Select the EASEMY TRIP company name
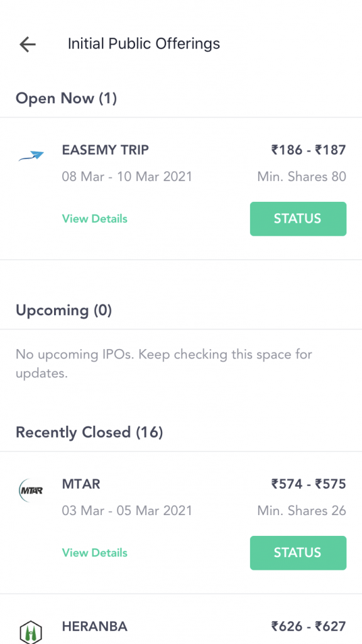362x644 pixels. 106,150
